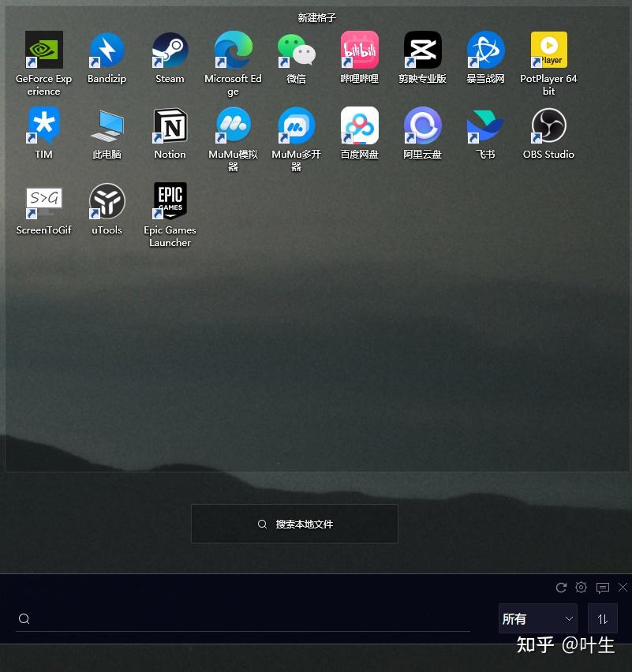Focus the bottom panel search input field
The image size is (632, 672).
pyautogui.click(x=243, y=618)
